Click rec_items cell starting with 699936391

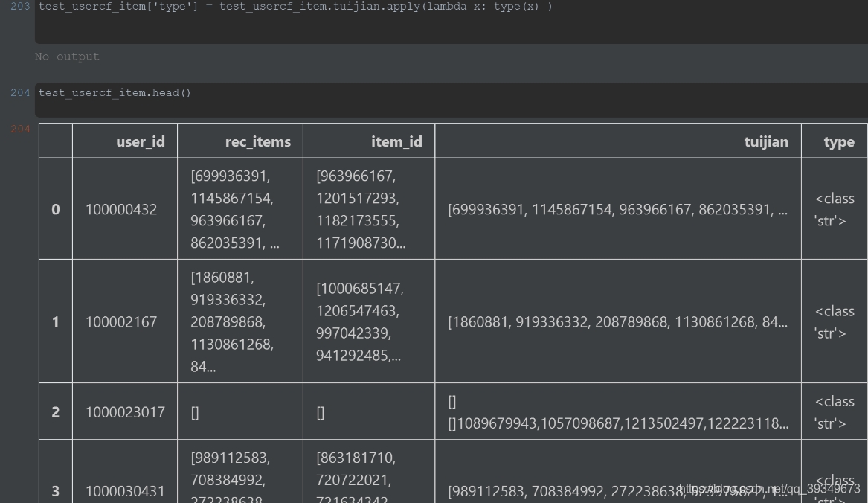coord(239,209)
